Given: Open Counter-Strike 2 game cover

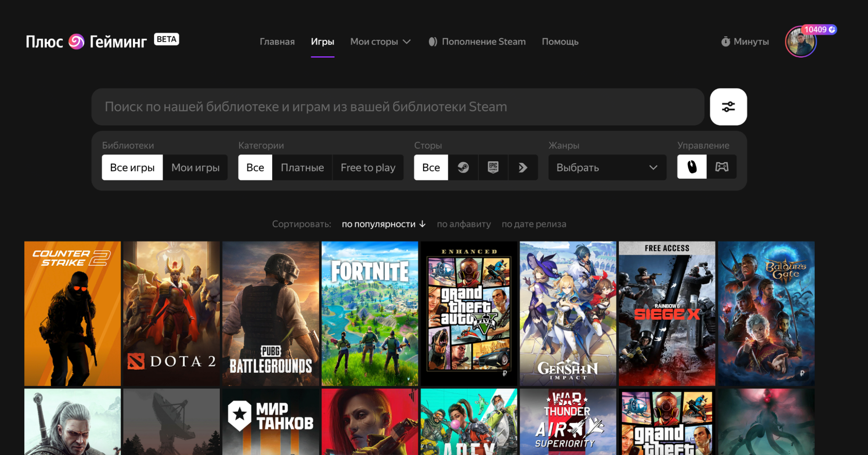Looking at the screenshot, I should coord(72,314).
